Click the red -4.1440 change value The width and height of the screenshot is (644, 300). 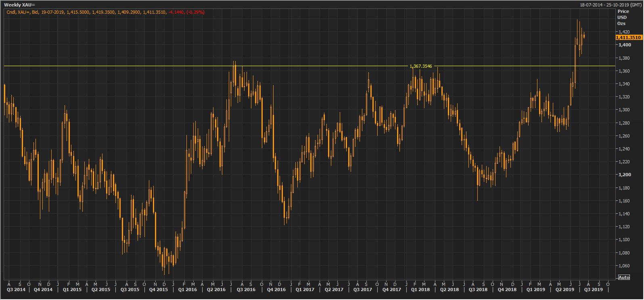tap(176, 12)
